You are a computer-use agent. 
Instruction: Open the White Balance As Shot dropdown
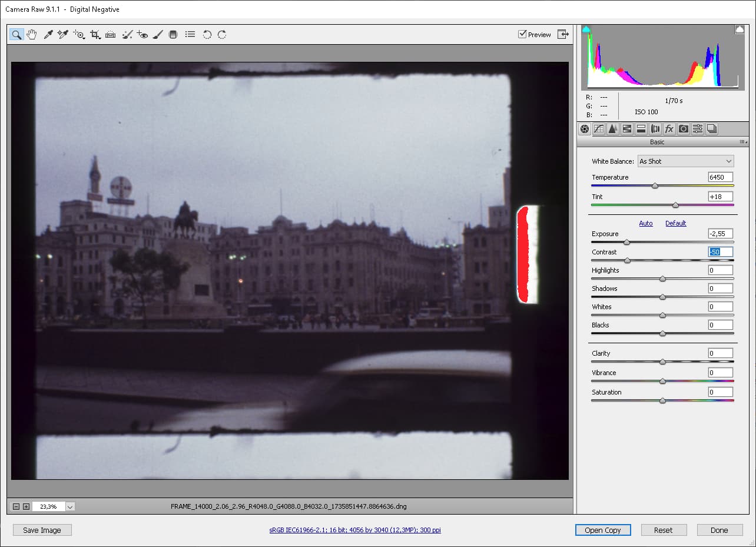coord(686,161)
